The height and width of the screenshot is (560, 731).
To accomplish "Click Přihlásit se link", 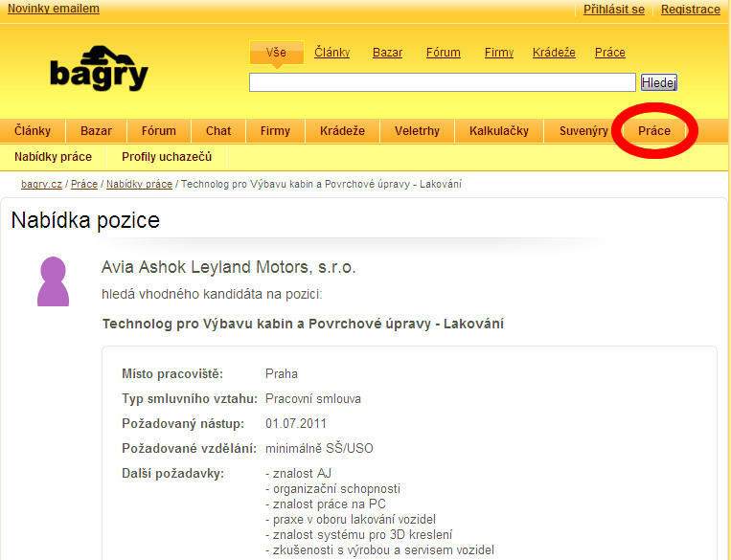I will [614, 10].
